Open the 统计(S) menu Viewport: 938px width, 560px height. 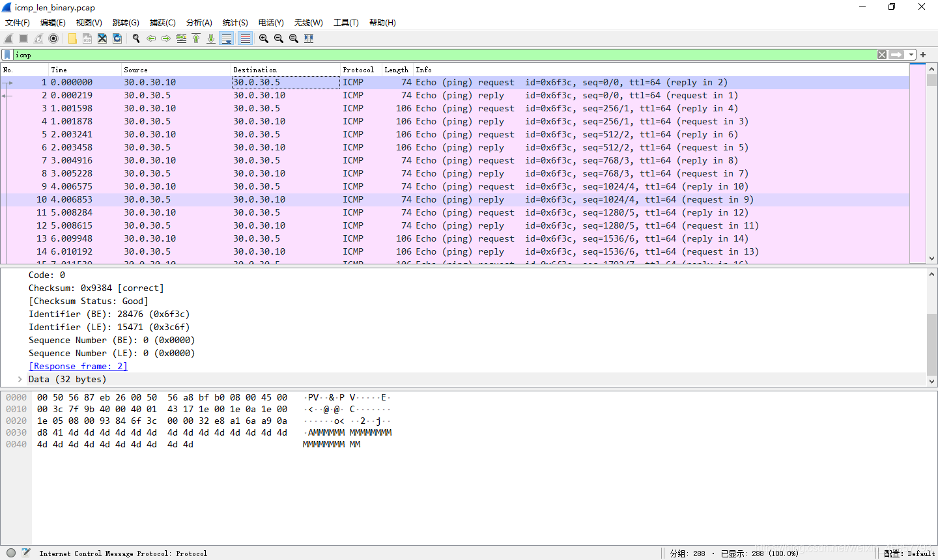(235, 22)
